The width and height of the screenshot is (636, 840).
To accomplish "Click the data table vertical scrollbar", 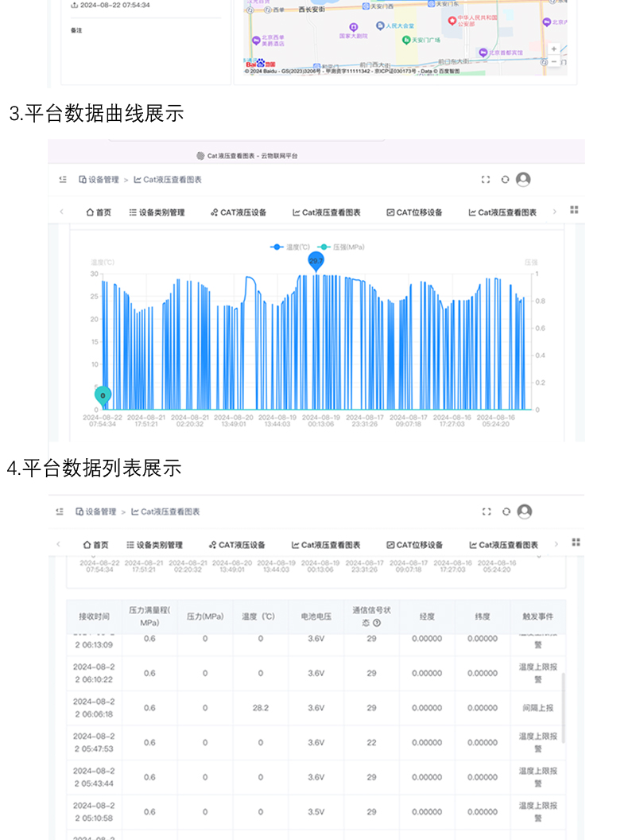I will coord(564,708).
